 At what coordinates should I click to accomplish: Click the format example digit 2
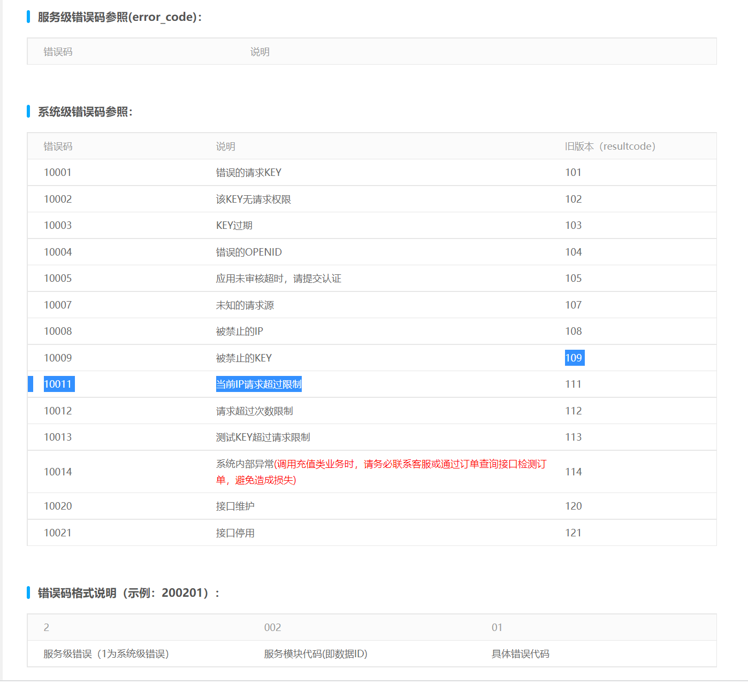click(47, 627)
